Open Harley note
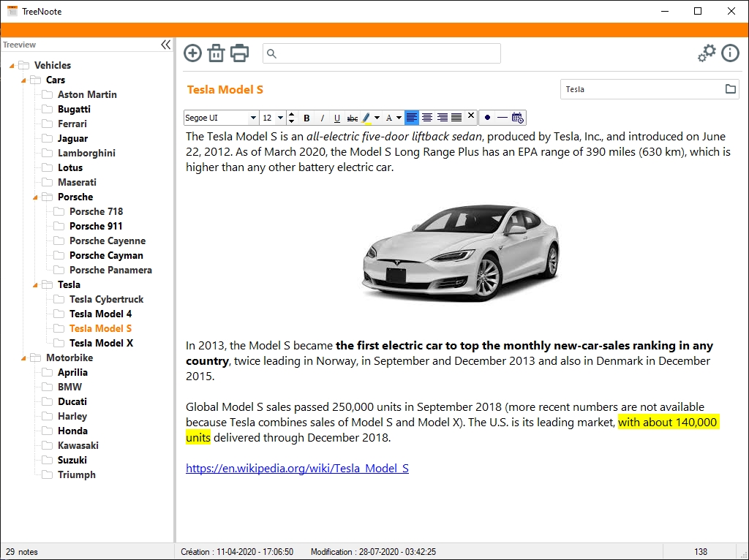The image size is (749, 560). pyautogui.click(x=72, y=416)
